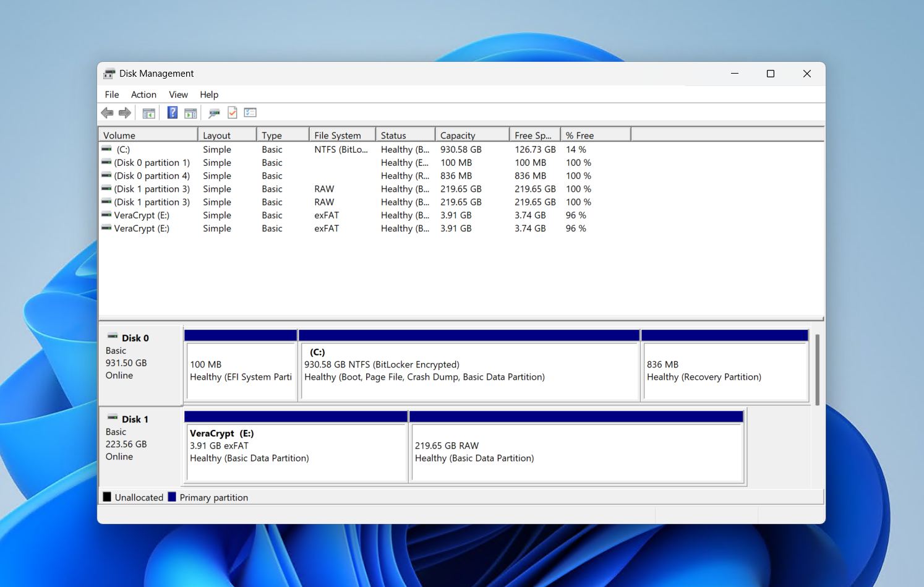
Task: Click the Healthy (R... status cell
Action: (405, 176)
